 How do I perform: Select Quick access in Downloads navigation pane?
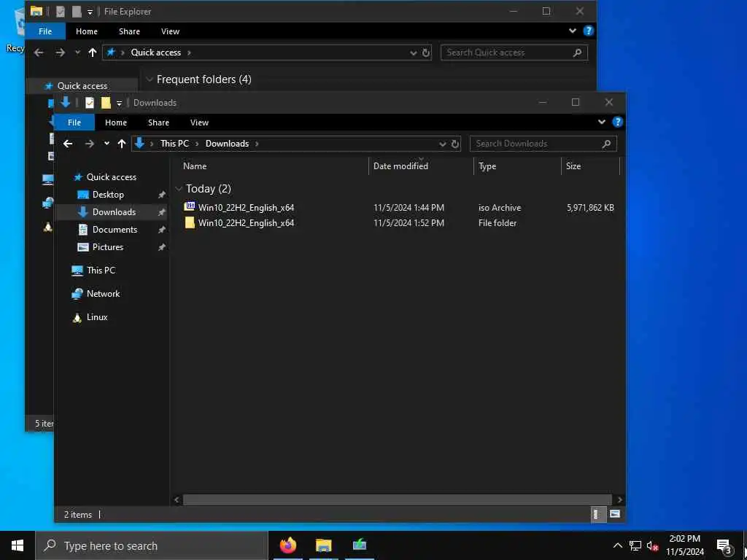tap(112, 177)
